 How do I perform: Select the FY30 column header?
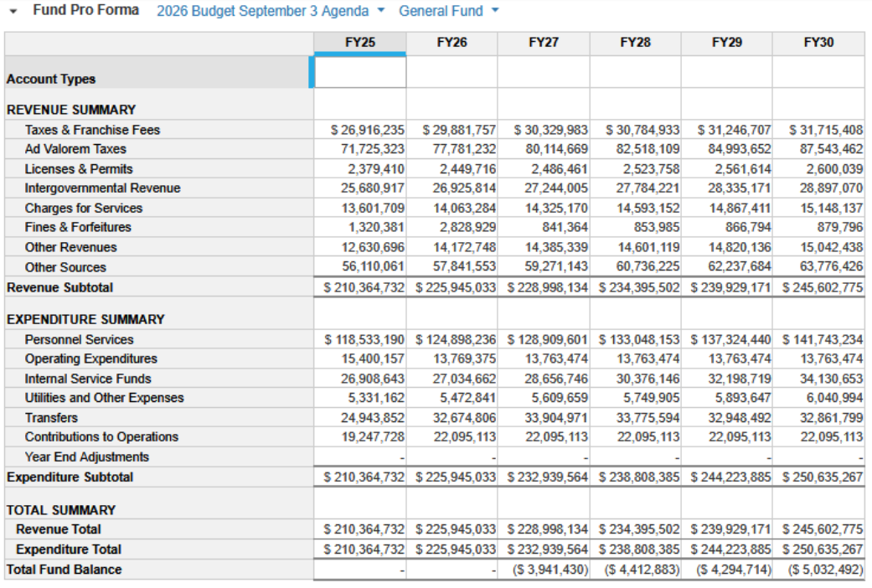(818, 43)
